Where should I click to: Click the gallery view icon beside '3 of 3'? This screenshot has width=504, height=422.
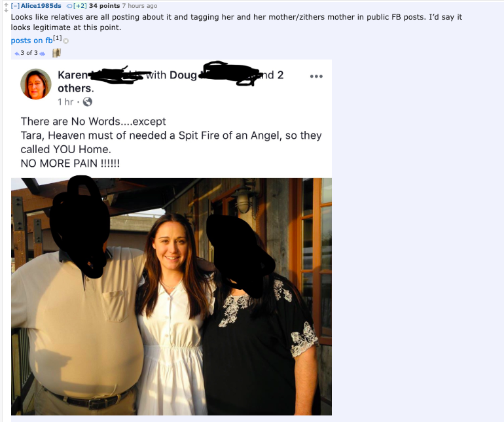click(56, 53)
